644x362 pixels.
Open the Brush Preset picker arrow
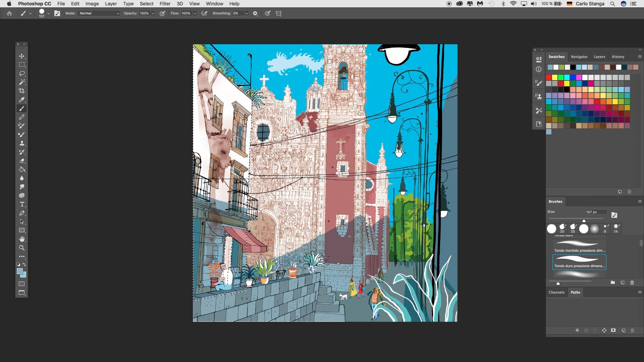click(49, 13)
